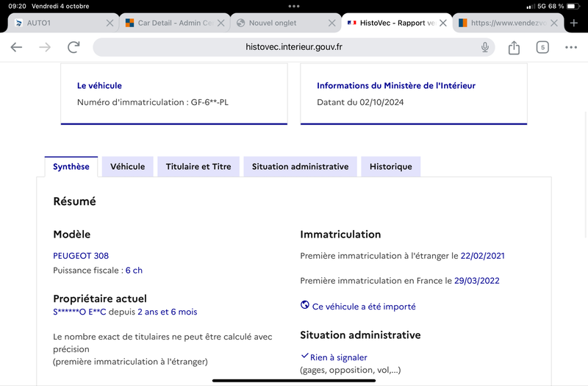This screenshot has width=588, height=386.
Task: Click the owner name S******O E**C
Action: (79, 312)
